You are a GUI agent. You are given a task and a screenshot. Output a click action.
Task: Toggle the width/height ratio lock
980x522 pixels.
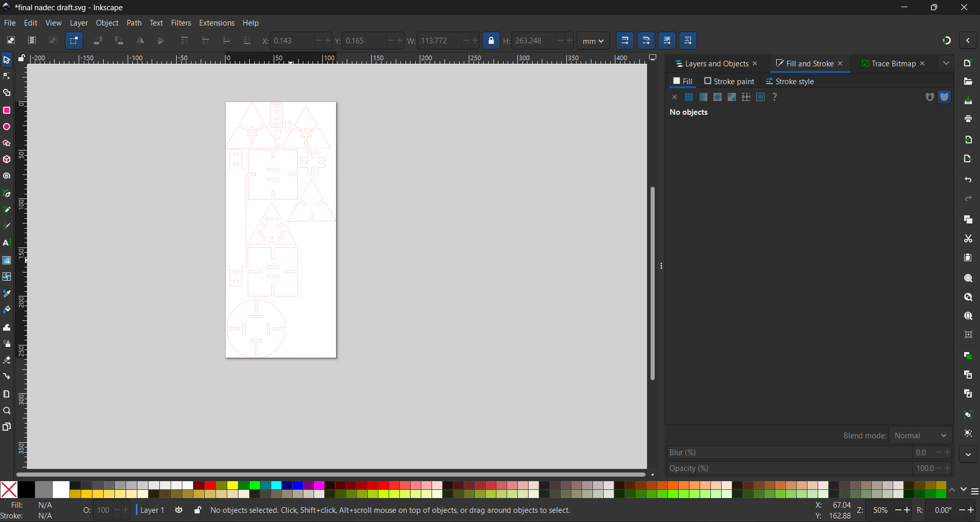pos(491,41)
